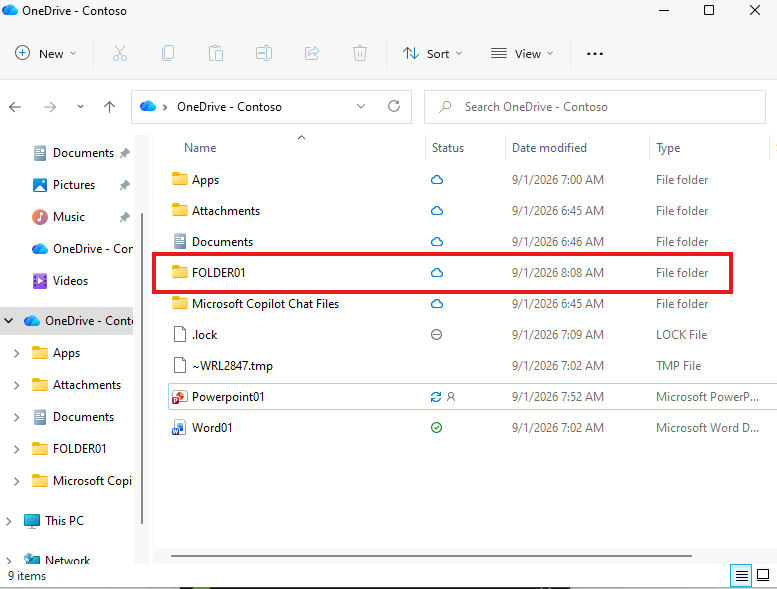Click the file list horizontal scrollbar
The height and width of the screenshot is (589, 777).
(431, 556)
